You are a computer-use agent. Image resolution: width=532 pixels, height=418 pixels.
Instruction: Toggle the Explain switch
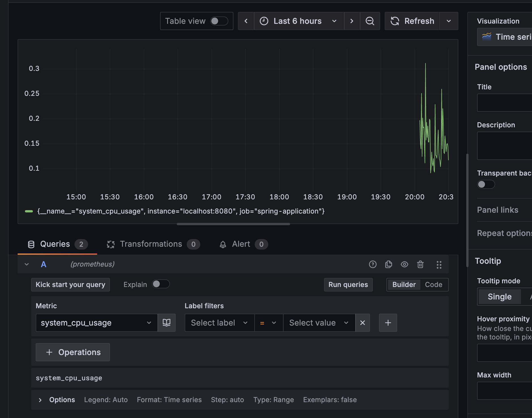tap(161, 284)
